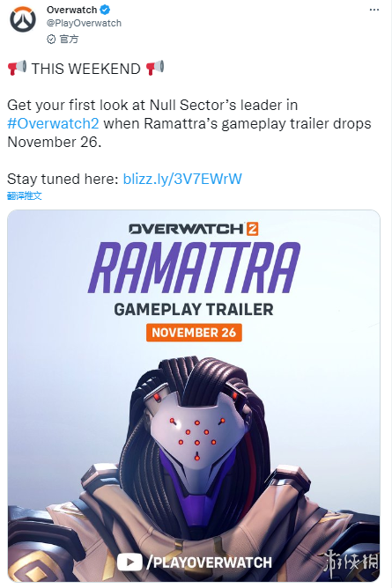Open the Overwatch display name

point(71,10)
